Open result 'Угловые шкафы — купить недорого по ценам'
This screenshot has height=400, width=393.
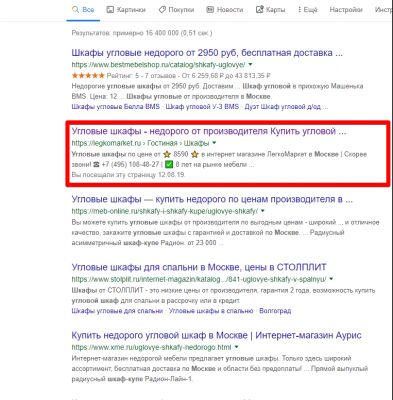(x=212, y=199)
